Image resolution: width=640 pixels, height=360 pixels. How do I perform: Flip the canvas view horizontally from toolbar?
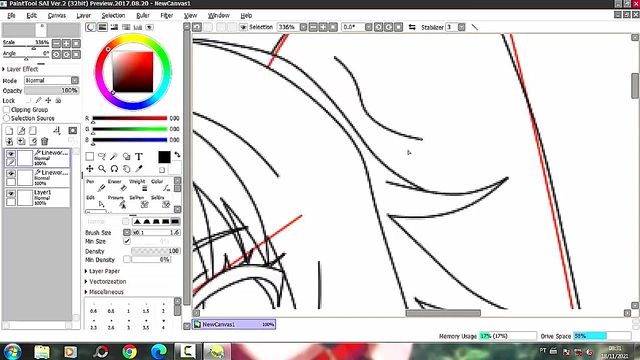pos(412,27)
